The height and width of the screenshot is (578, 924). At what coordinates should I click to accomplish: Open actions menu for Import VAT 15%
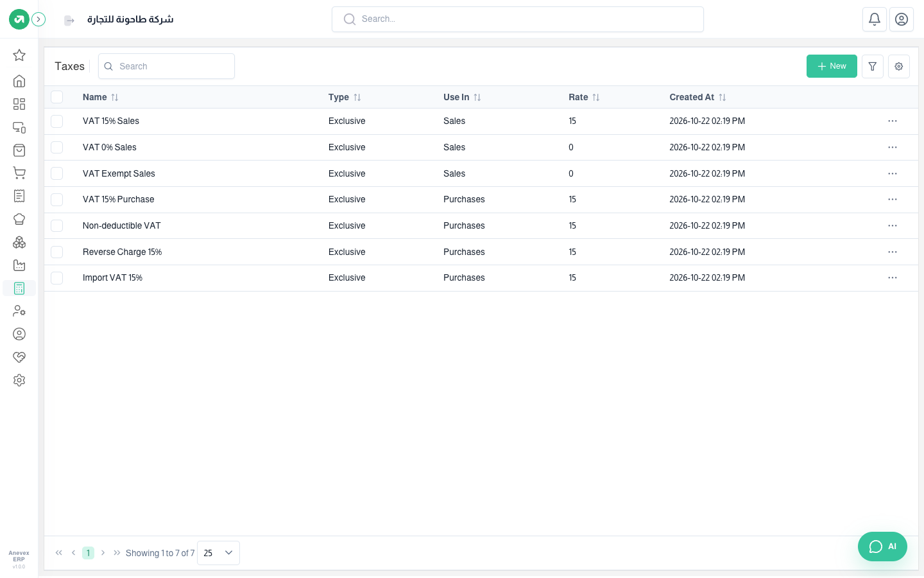893,277
